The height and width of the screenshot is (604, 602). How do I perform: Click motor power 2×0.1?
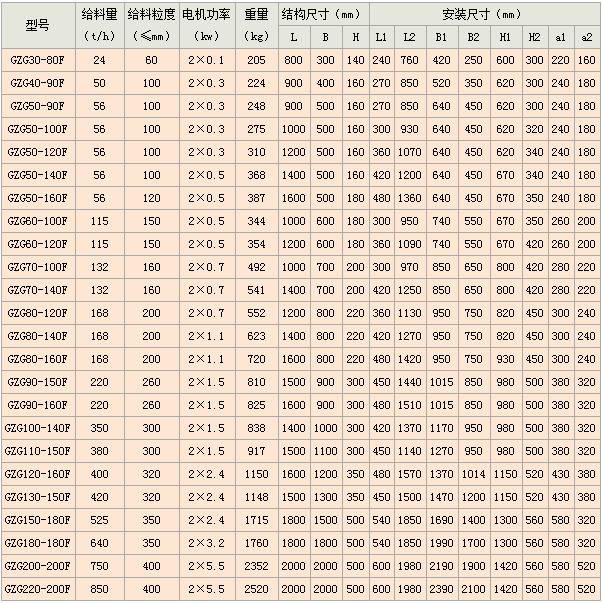[x=207, y=60]
